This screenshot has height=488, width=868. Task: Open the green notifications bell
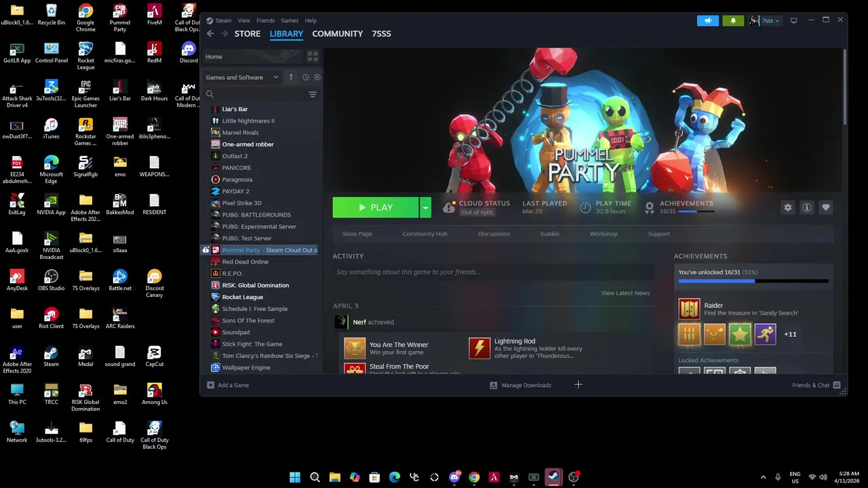733,20
